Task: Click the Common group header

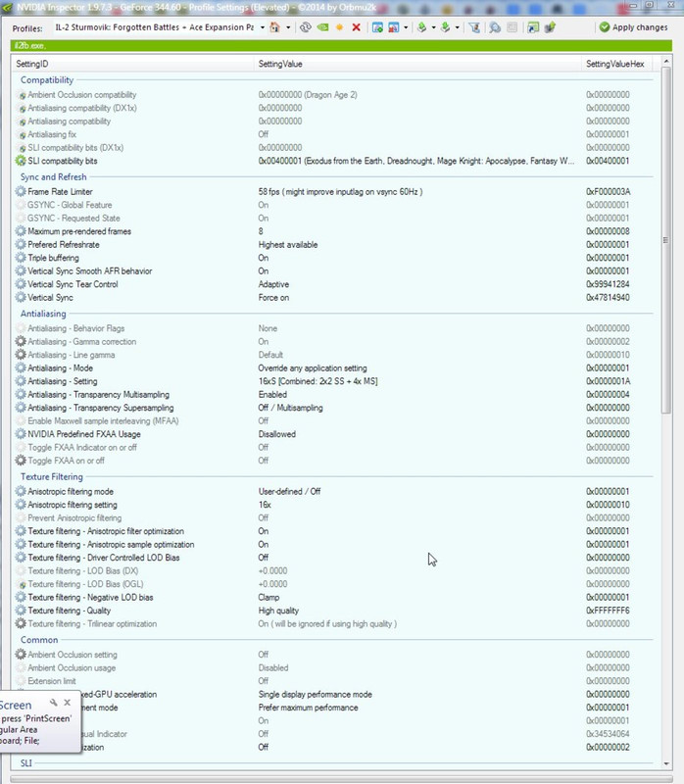Action: coord(39,640)
